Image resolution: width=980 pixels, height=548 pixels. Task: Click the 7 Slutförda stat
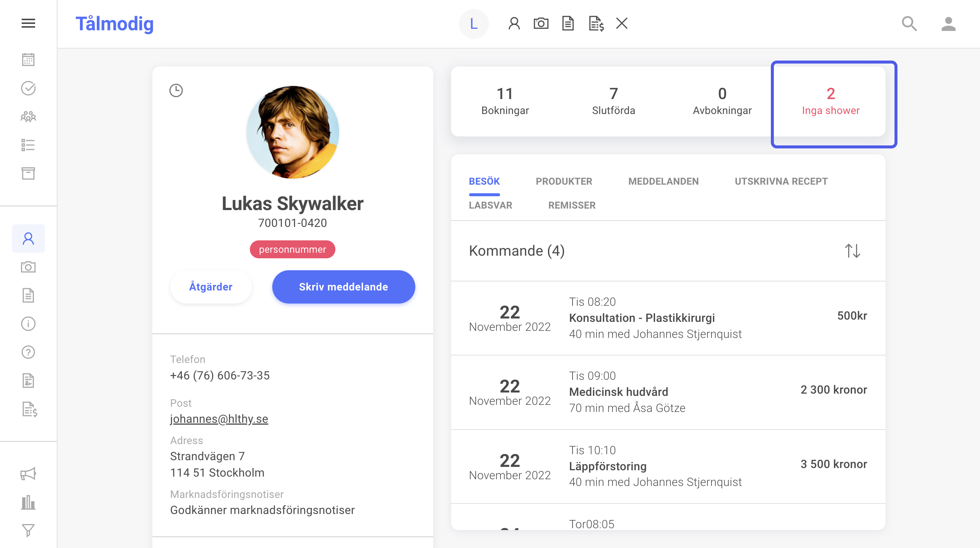pyautogui.click(x=614, y=101)
